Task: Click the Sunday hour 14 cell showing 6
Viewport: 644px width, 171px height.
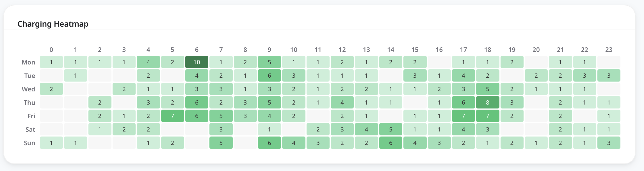Action: tap(390, 143)
